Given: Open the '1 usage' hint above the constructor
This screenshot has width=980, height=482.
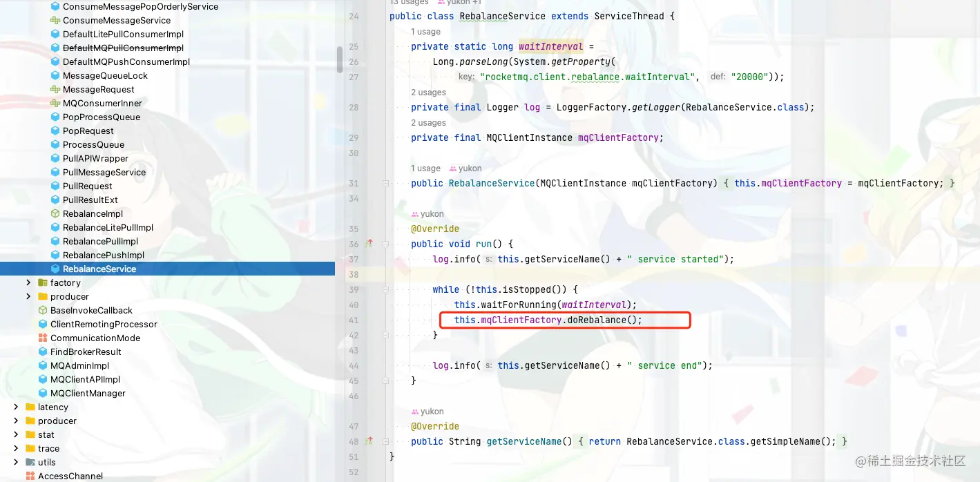Looking at the screenshot, I should coord(425,168).
